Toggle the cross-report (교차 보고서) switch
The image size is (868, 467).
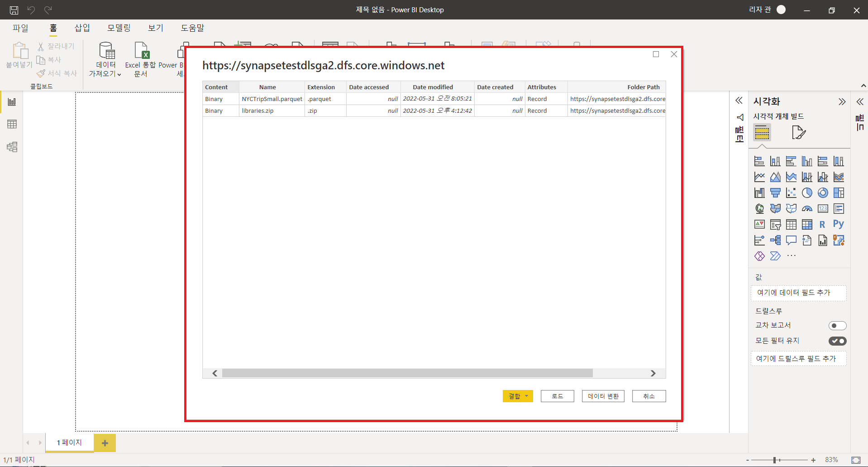(x=837, y=326)
